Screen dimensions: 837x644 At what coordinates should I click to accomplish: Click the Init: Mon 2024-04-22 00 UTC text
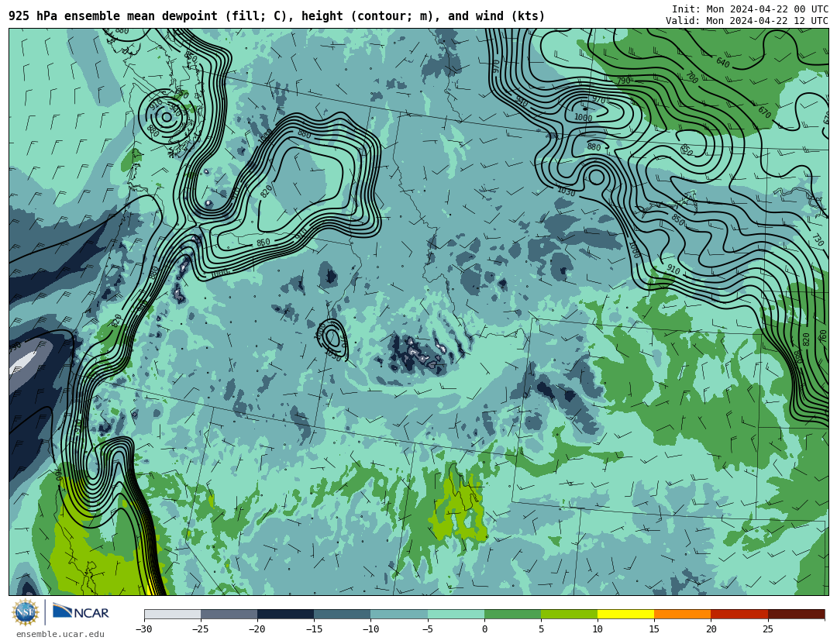tap(749, 9)
